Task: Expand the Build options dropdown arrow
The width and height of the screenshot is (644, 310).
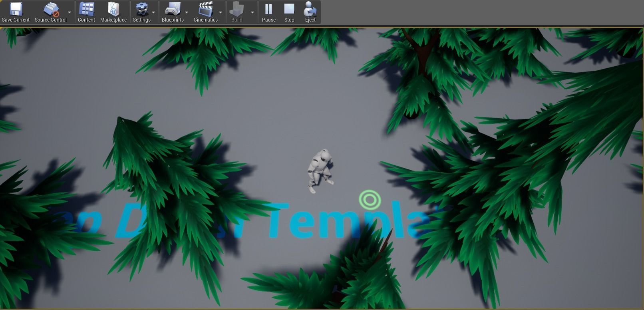Action: (x=252, y=12)
